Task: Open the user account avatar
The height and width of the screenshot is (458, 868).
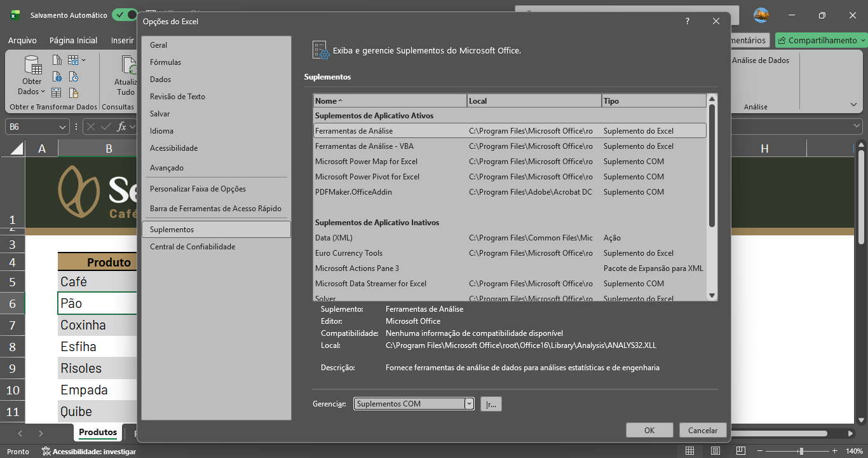Action: [x=761, y=15]
